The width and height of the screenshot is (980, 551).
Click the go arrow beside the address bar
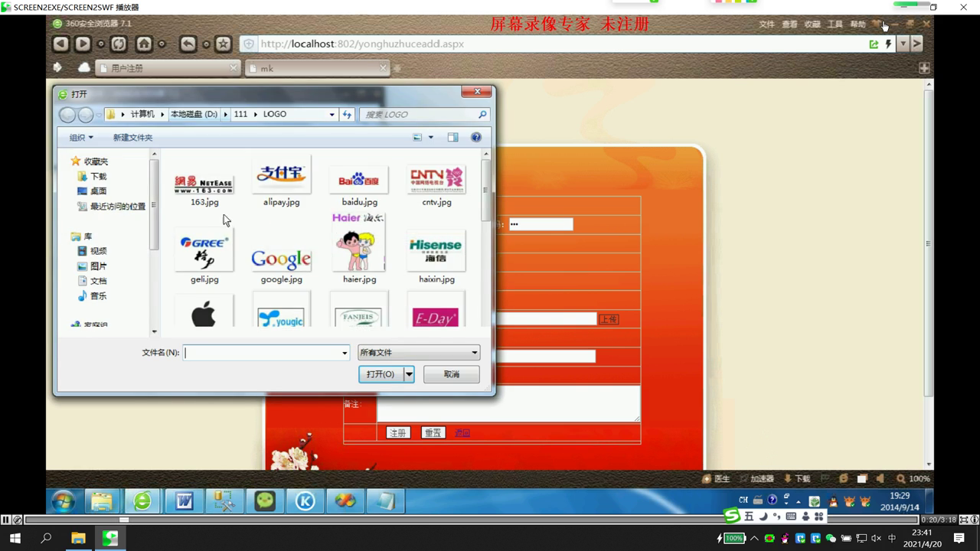[916, 44]
